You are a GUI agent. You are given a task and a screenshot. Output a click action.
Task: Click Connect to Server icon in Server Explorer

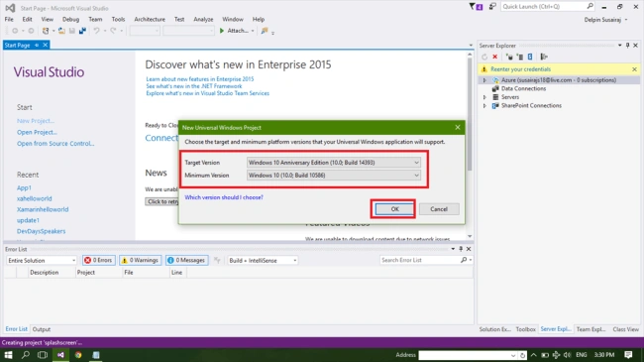click(x=520, y=57)
